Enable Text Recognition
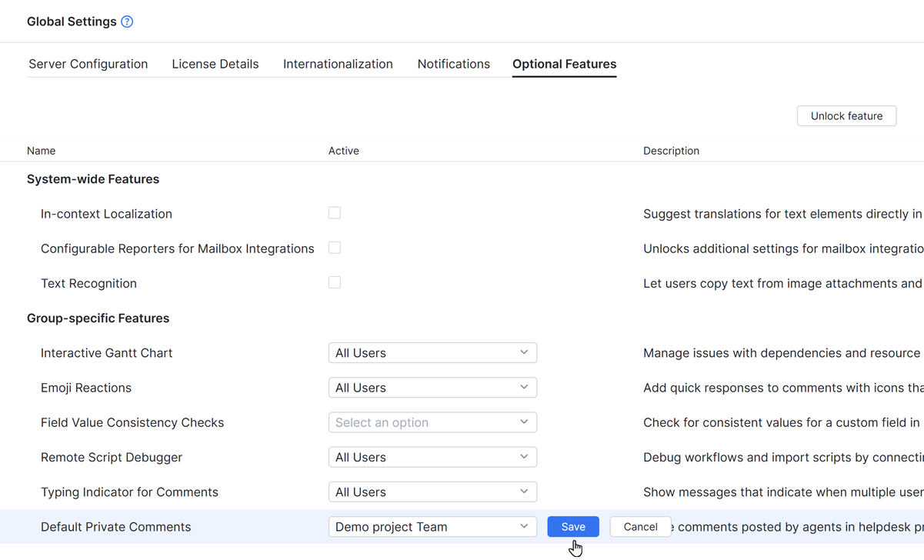The width and height of the screenshot is (924, 560). [x=335, y=282]
